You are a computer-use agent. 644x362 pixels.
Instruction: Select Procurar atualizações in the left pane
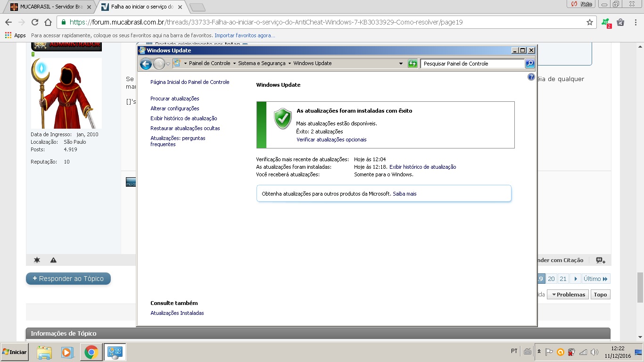174,99
